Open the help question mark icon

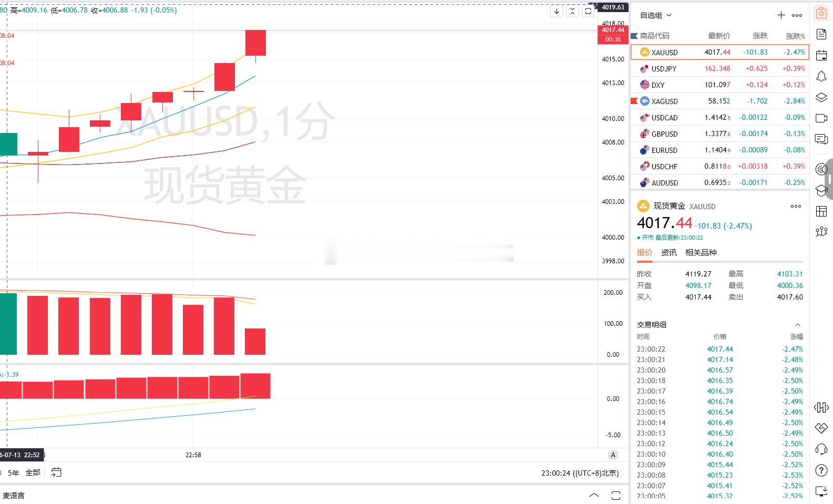click(821, 470)
